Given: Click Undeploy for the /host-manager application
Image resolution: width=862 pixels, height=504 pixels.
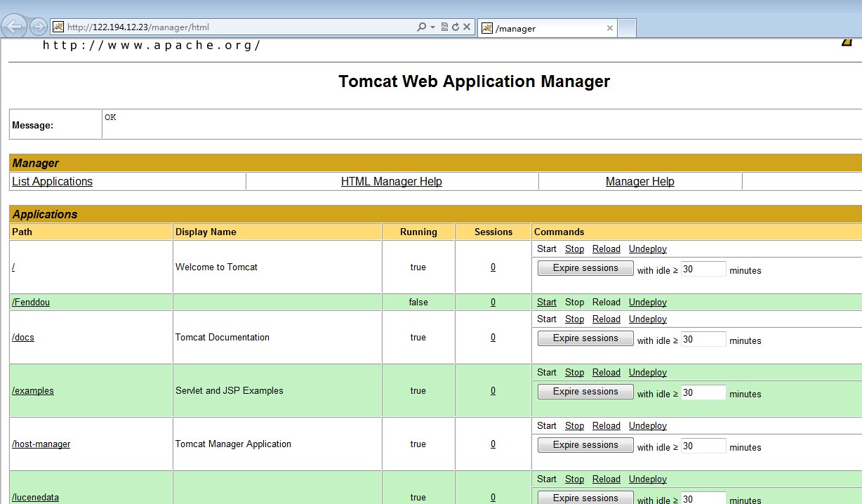Looking at the screenshot, I should tap(648, 425).
